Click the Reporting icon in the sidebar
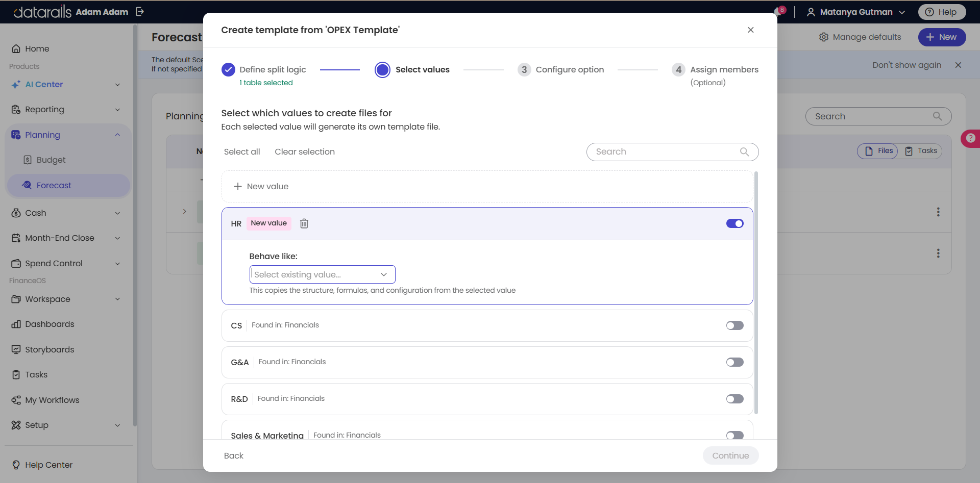 tap(16, 110)
